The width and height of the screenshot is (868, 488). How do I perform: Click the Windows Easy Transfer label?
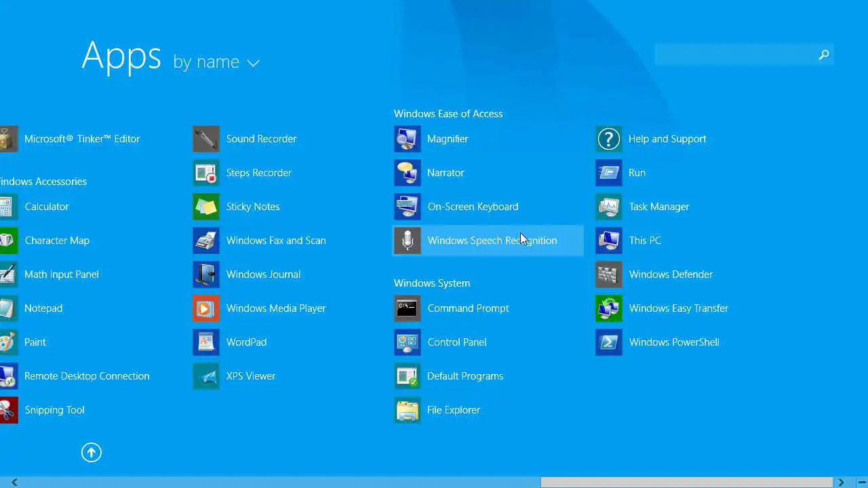coord(679,308)
